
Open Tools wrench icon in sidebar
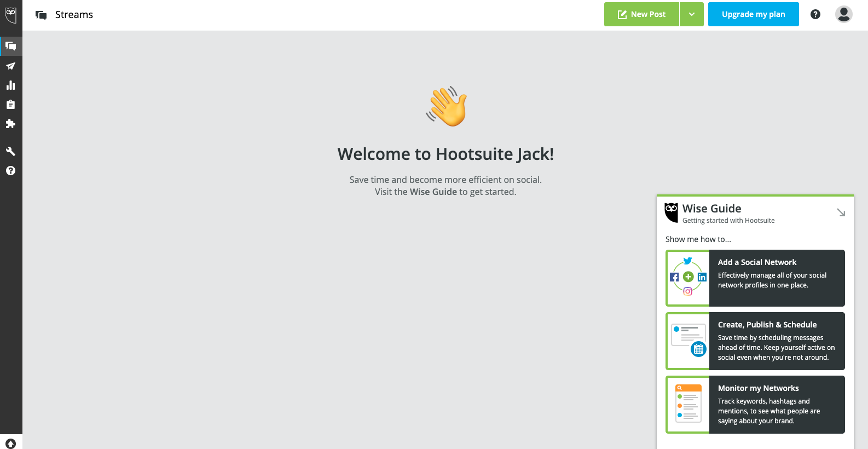coord(11,151)
